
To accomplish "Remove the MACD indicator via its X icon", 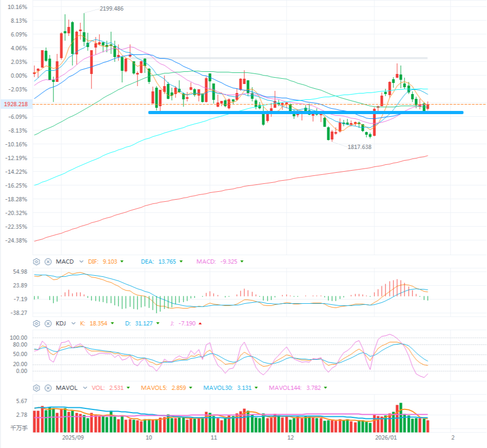I will (48, 262).
